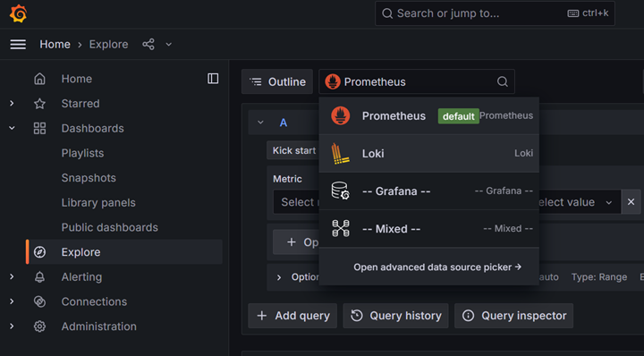Click the magnifier icon in data source picker
Screen dimensions: 644x356
tap(503, 81)
